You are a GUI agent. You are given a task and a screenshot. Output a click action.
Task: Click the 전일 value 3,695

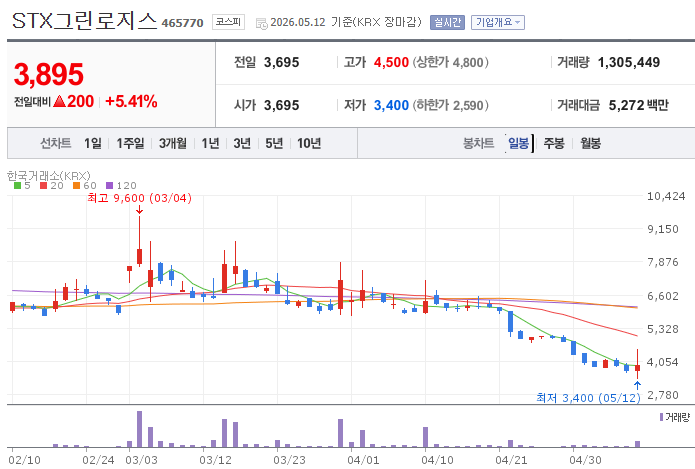click(281, 63)
